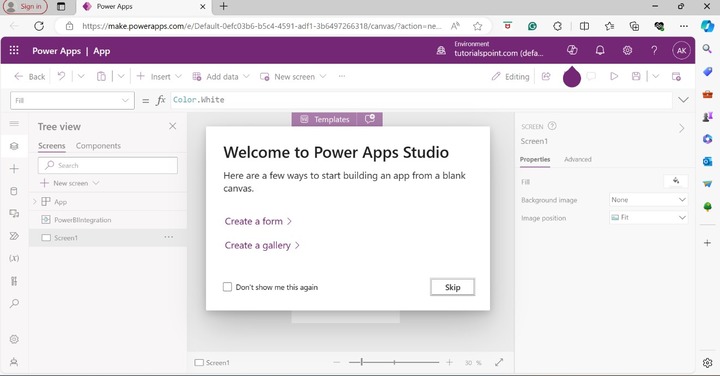This screenshot has width=720, height=376.
Task: Switch to the Properties tab
Action: 535,159
